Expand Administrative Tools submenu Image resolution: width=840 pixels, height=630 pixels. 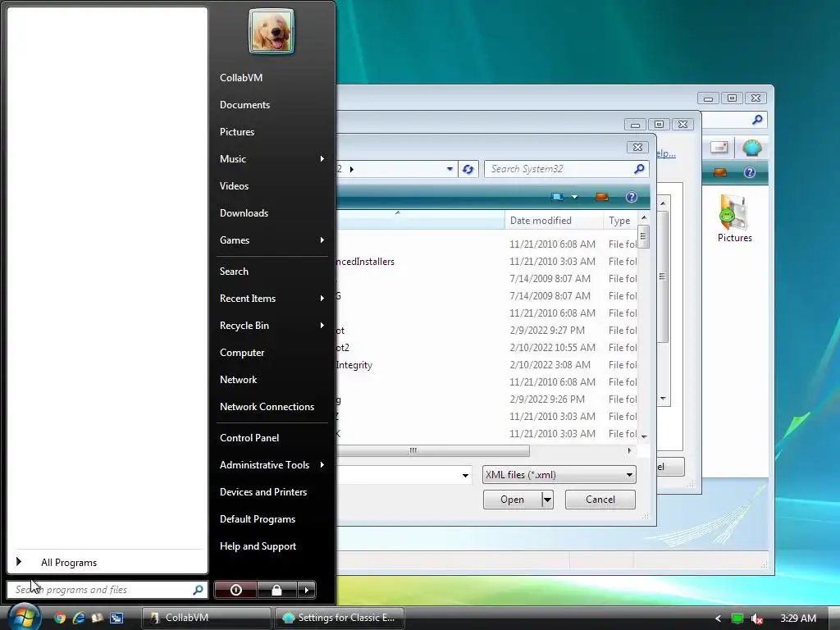[322, 464]
